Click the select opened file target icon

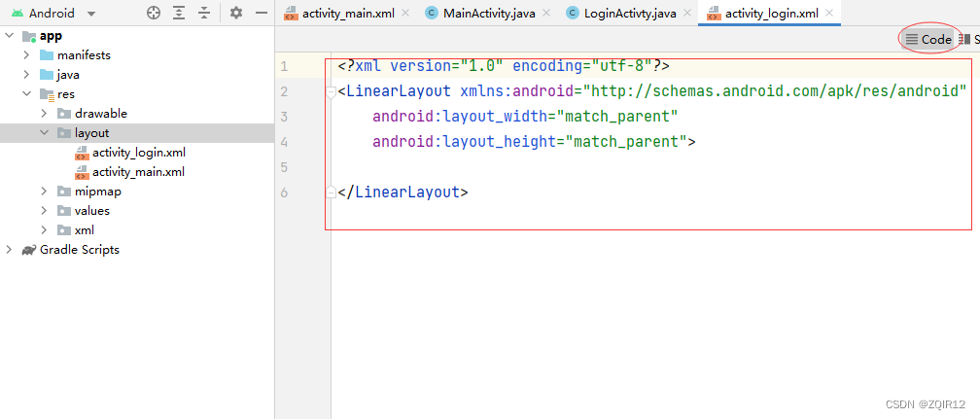pos(154,14)
